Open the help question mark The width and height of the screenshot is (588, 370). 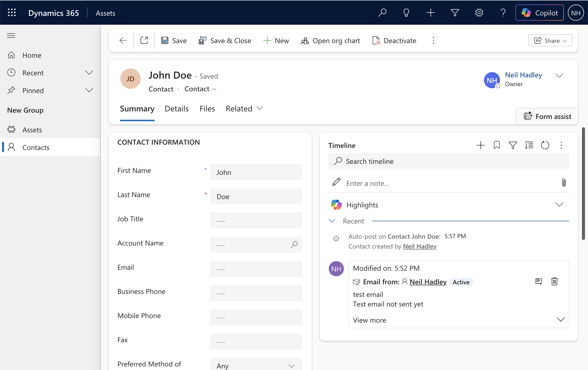pos(503,13)
